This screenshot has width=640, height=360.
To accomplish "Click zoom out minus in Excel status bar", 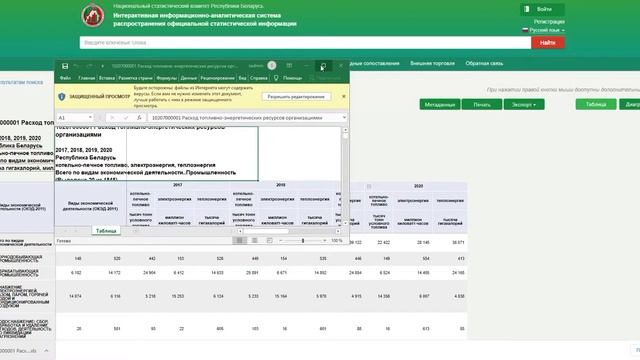I will coord(280,241).
